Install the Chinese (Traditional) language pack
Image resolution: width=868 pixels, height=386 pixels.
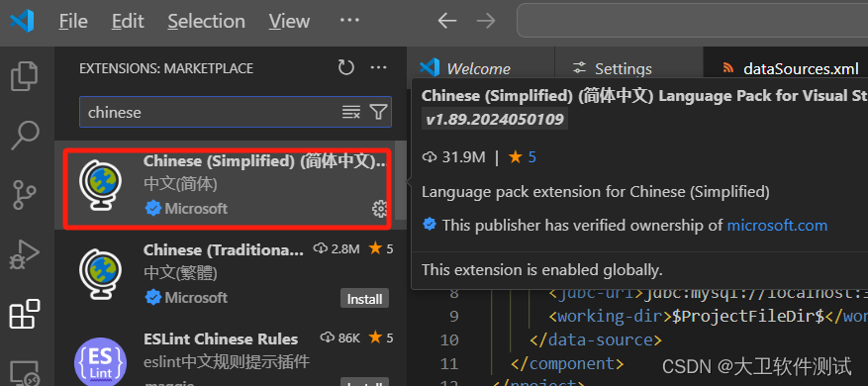(364, 299)
